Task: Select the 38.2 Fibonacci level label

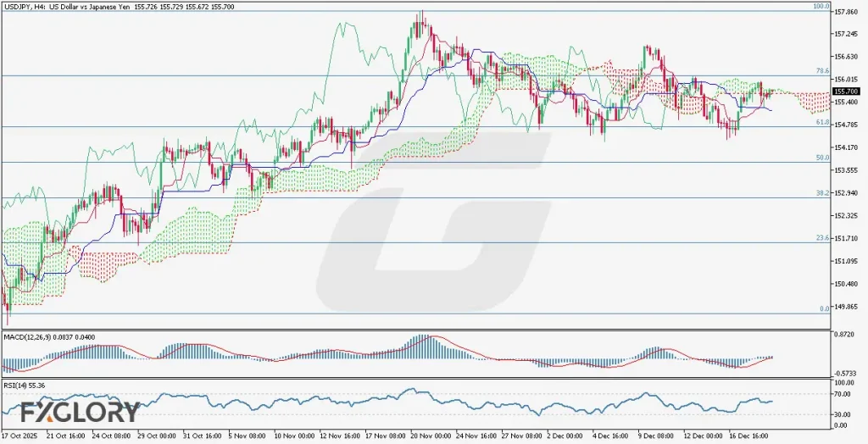Action: [x=822, y=193]
